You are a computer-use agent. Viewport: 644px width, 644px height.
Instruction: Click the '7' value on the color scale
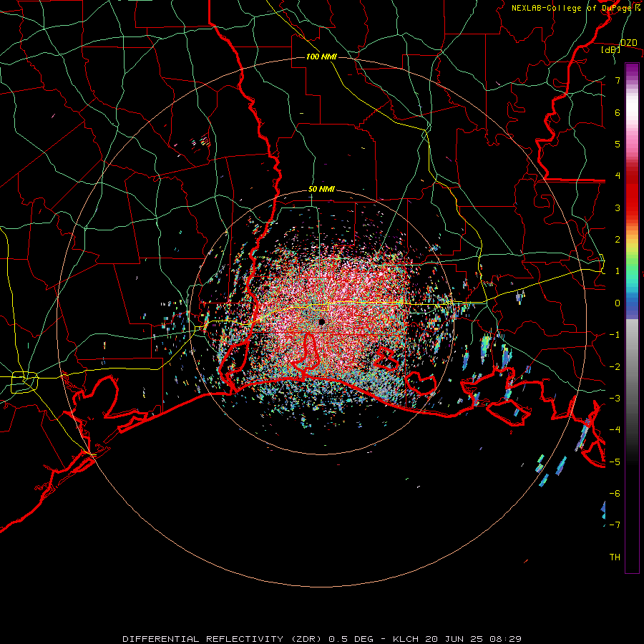[618, 80]
